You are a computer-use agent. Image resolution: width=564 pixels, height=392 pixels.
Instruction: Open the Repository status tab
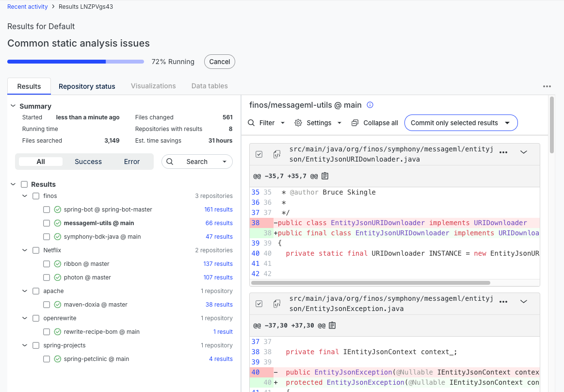click(87, 86)
